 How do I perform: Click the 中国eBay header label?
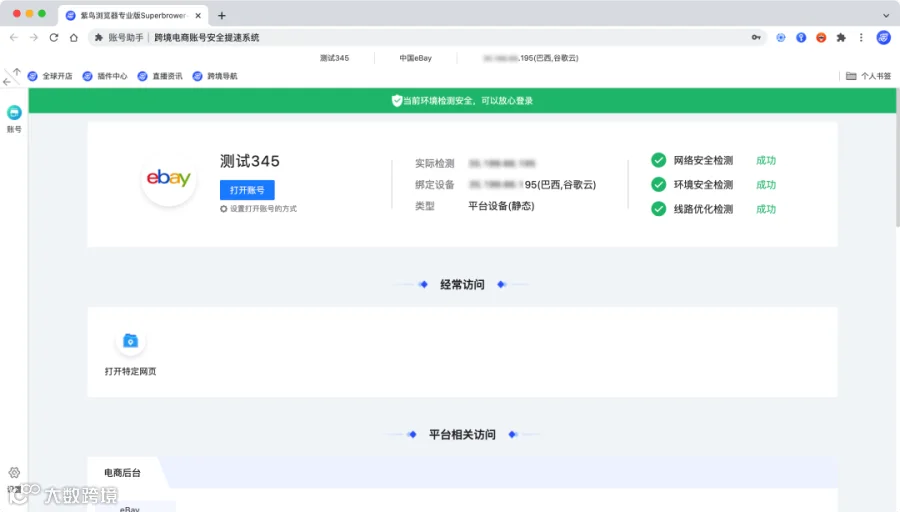(x=416, y=58)
